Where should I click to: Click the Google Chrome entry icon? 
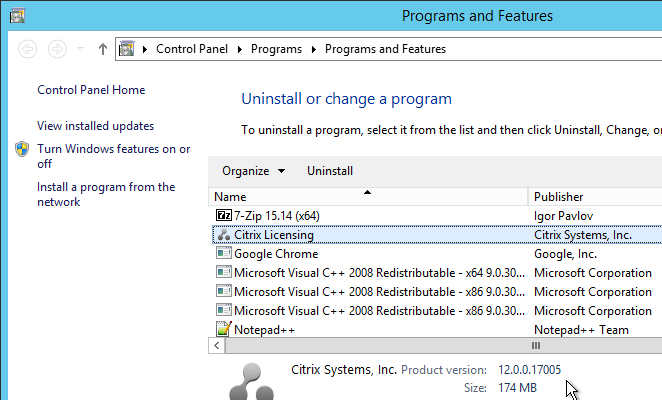click(224, 253)
